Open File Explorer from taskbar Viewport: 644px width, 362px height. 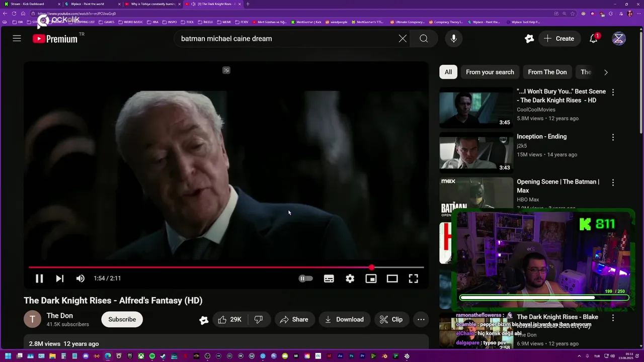click(x=52, y=356)
